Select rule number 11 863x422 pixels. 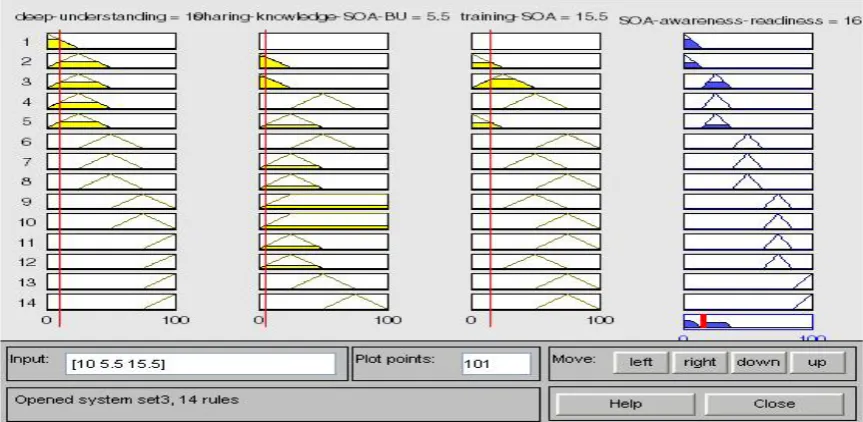(x=26, y=242)
